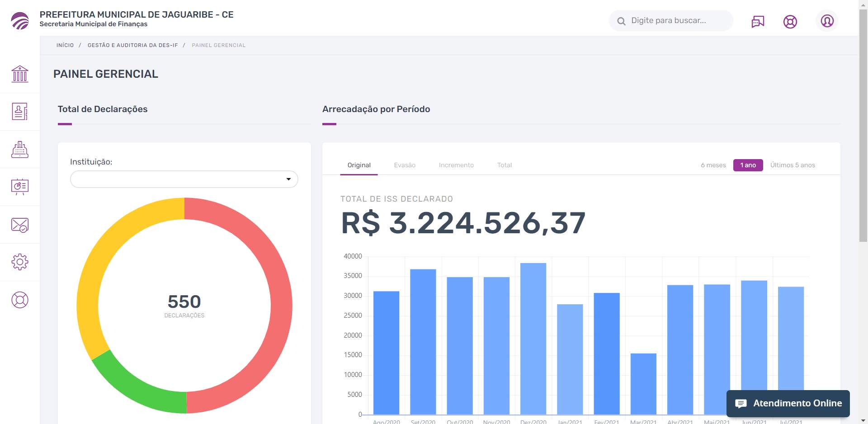Switch to the Incremento tab
This screenshot has width=868, height=424.
coord(456,165)
